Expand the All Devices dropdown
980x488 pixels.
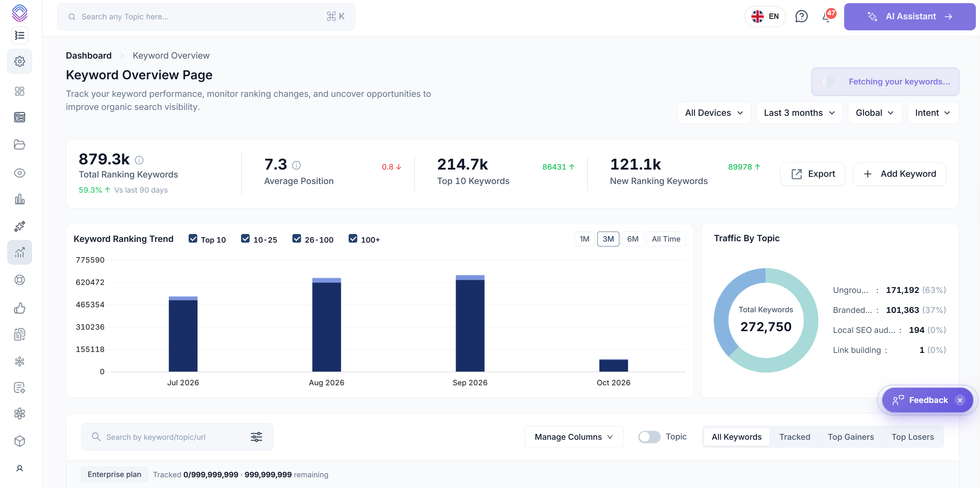tap(714, 113)
